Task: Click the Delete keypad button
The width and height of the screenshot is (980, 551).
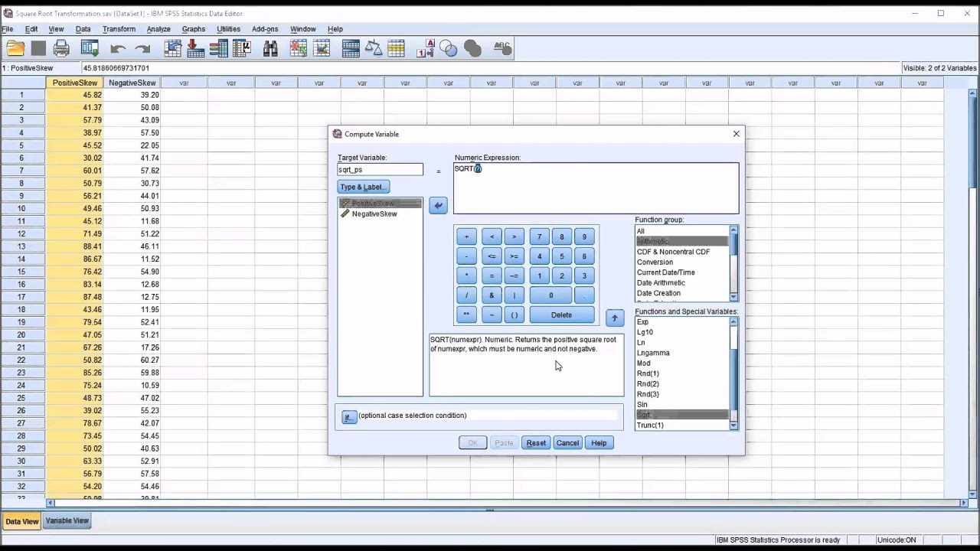Action: coord(561,315)
